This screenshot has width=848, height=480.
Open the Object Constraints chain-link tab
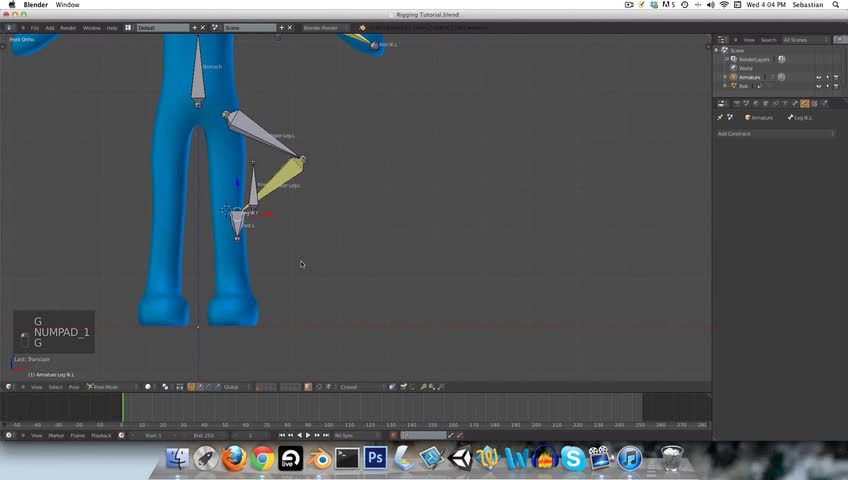click(776, 103)
